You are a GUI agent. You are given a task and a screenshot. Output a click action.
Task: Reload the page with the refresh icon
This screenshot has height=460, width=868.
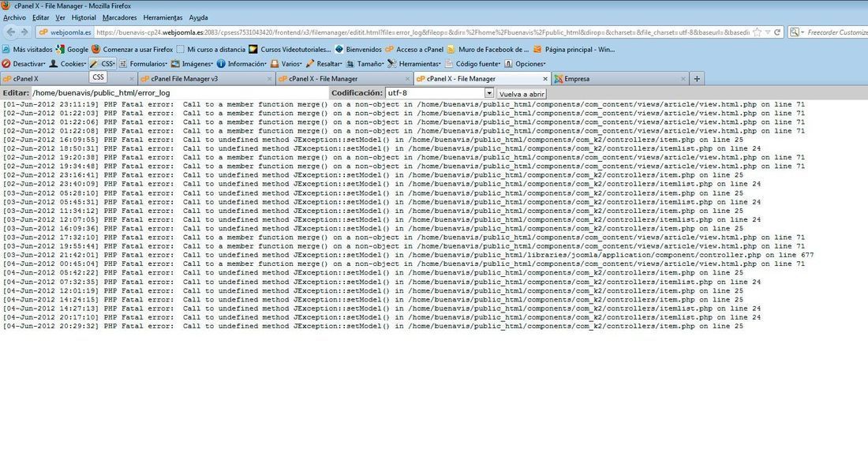[777, 32]
